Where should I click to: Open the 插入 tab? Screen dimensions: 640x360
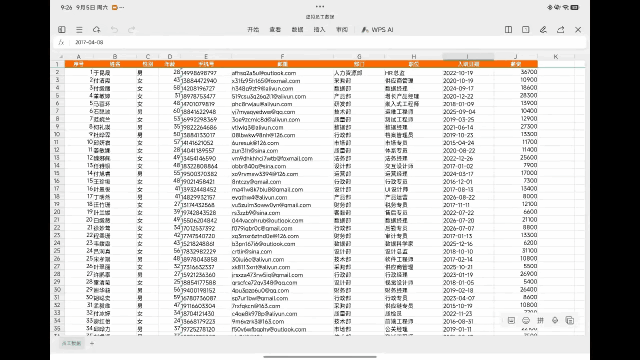[319, 29]
